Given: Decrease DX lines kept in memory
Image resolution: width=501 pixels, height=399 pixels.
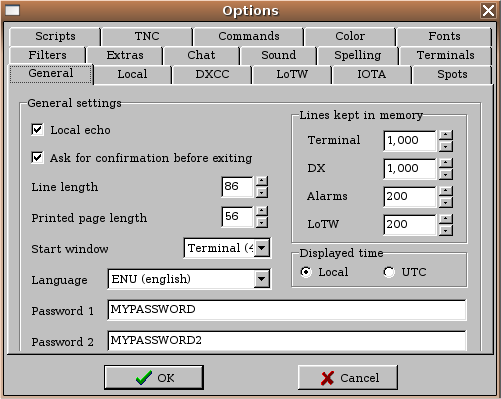Looking at the screenshot, I should click(446, 174).
